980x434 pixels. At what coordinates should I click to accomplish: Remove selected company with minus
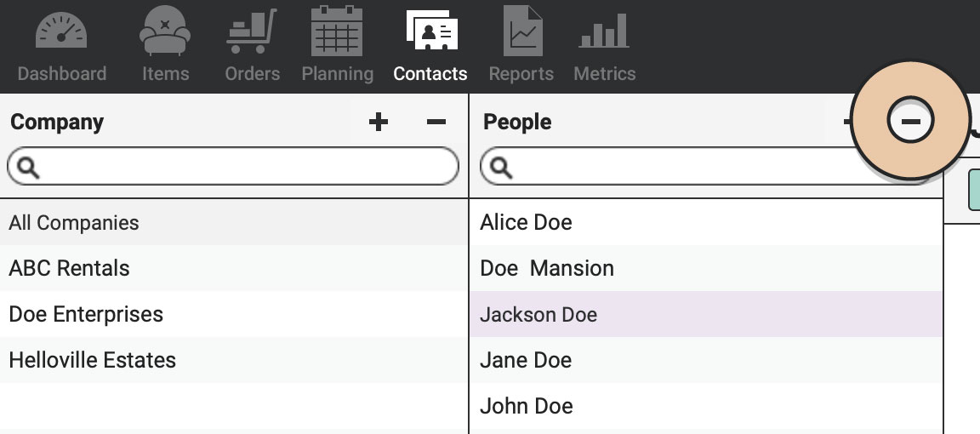(436, 122)
